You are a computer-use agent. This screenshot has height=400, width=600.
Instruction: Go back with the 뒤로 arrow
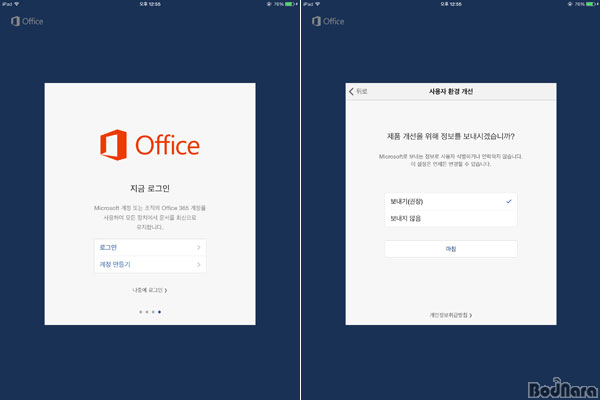tap(358, 91)
